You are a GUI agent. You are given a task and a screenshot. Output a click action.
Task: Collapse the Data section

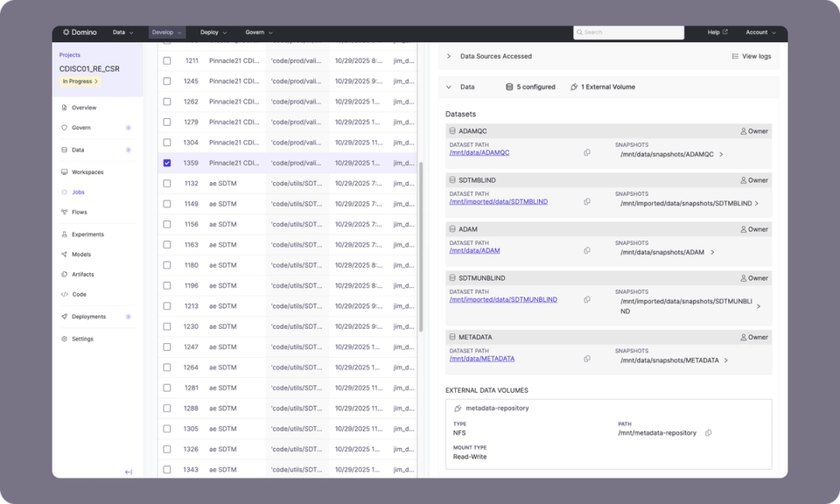tap(447, 87)
